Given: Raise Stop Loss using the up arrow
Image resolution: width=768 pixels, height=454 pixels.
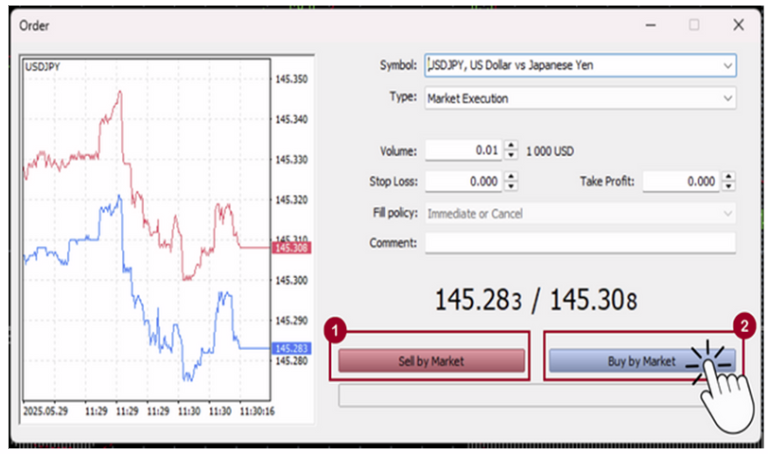Looking at the screenshot, I should click(x=511, y=177).
